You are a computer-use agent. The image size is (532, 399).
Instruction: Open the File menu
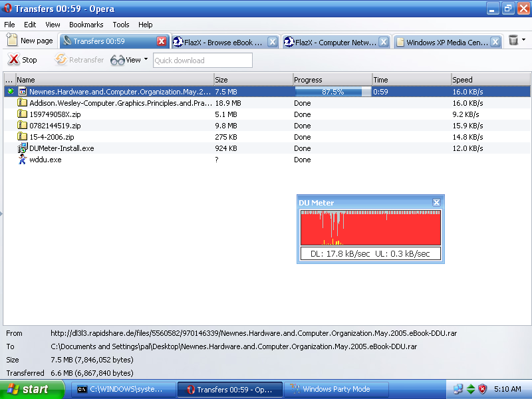[9, 25]
